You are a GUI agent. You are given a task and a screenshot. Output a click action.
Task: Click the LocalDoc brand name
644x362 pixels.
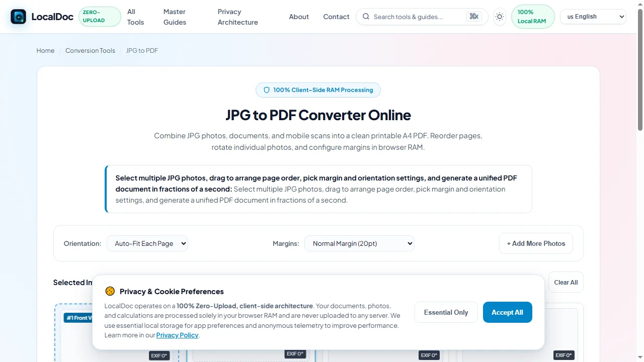[52, 17]
